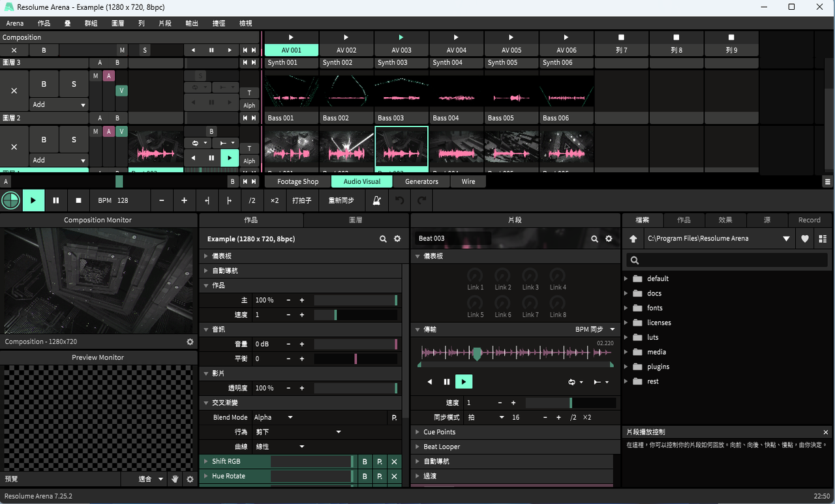Image resolution: width=835 pixels, height=504 pixels.
Task: Toggle the green V video button on 圖層 3
Action: click(x=121, y=91)
